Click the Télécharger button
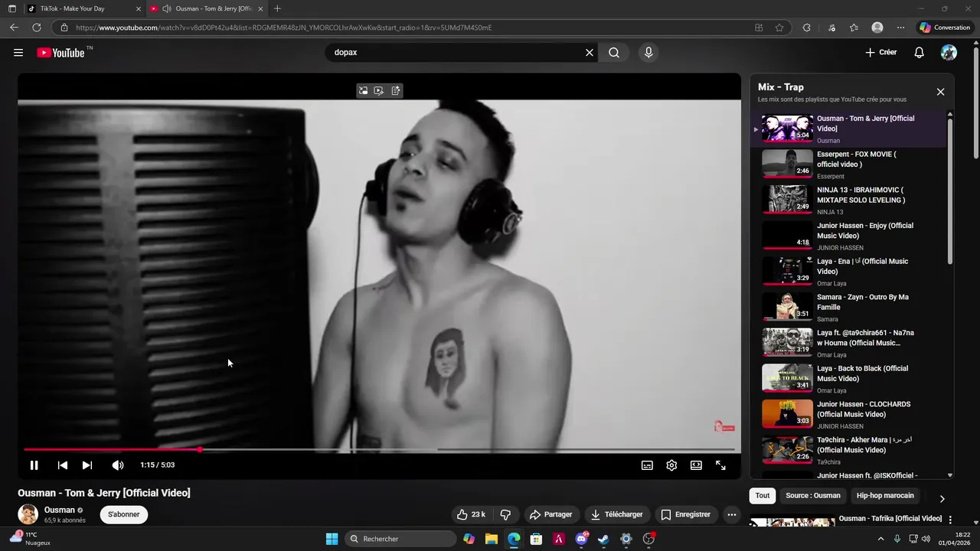This screenshot has height=551, width=980. [x=616, y=514]
